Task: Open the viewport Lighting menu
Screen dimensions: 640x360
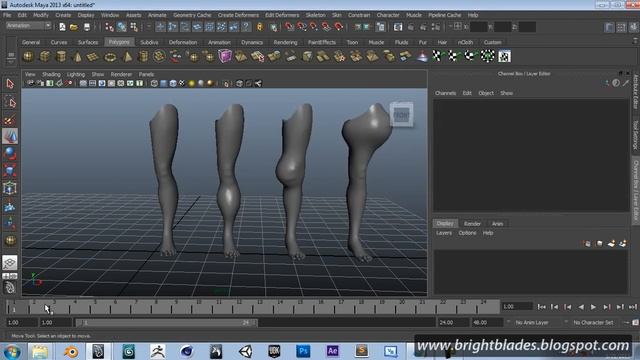Action: [x=76, y=74]
